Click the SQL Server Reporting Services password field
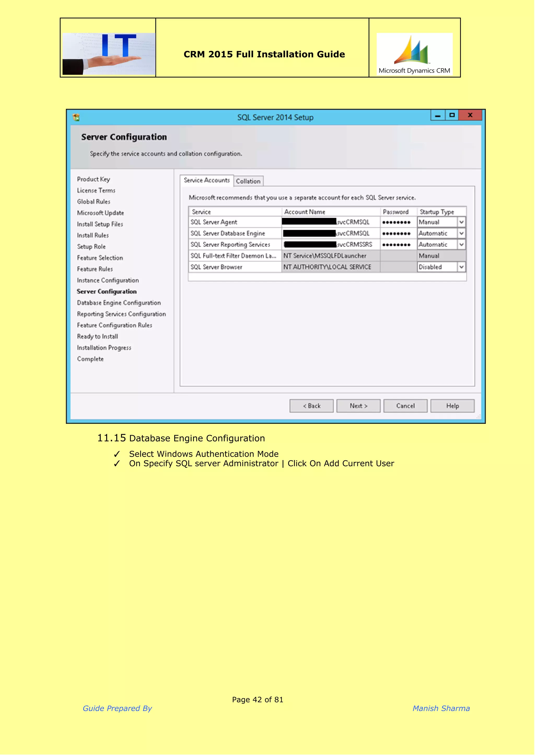The width and height of the screenshot is (535, 756). coord(399,245)
